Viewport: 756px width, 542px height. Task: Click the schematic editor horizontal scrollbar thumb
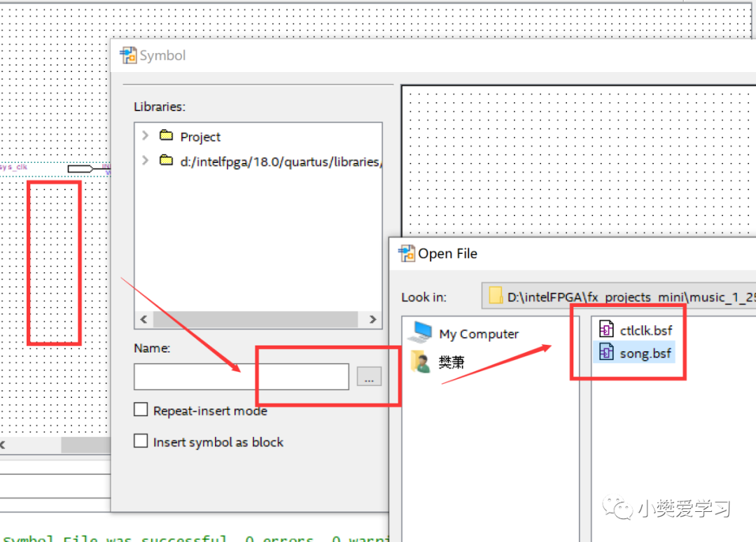click(x=86, y=445)
